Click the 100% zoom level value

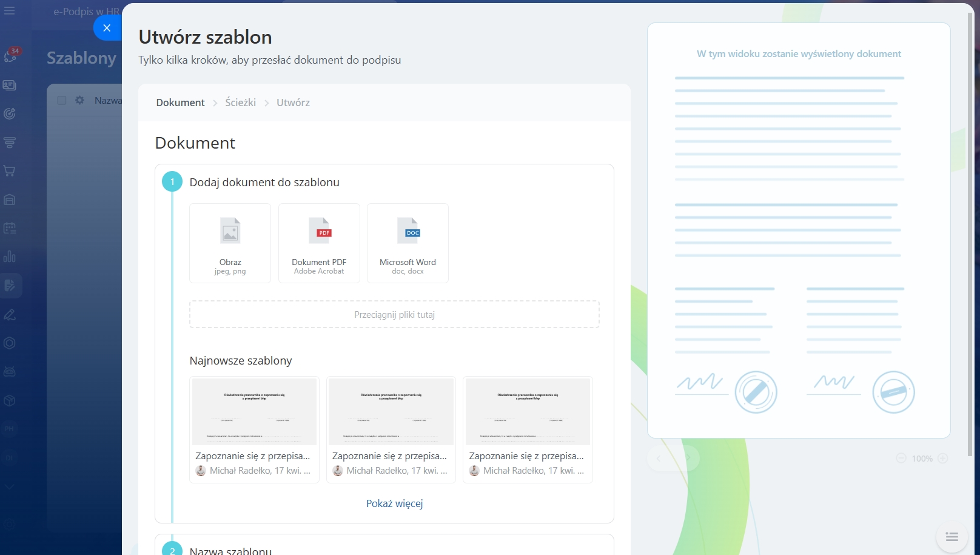(922, 459)
